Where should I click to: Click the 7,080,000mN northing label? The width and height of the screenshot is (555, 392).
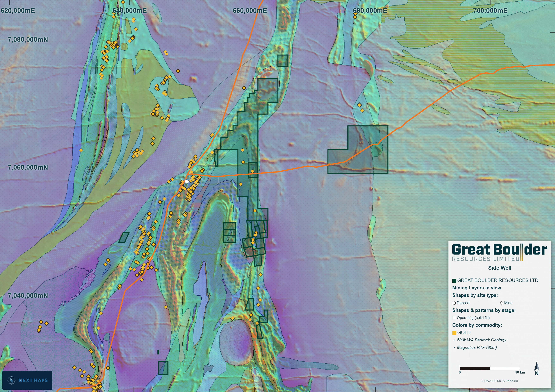[28, 40]
